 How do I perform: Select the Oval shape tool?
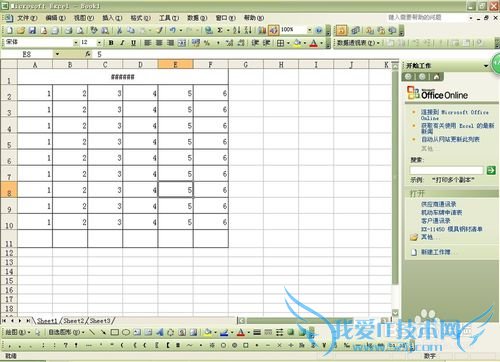pyautogui.click(x=126, y=332)
